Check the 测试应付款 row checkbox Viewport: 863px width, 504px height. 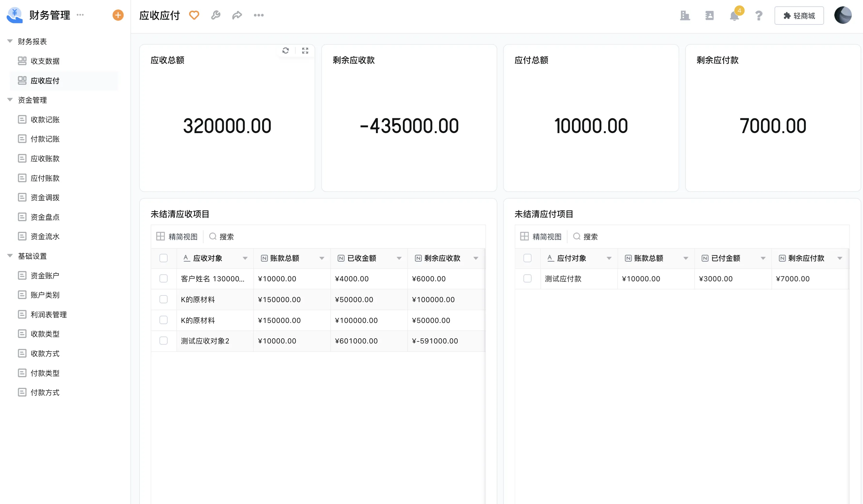[x=528, y=278]
